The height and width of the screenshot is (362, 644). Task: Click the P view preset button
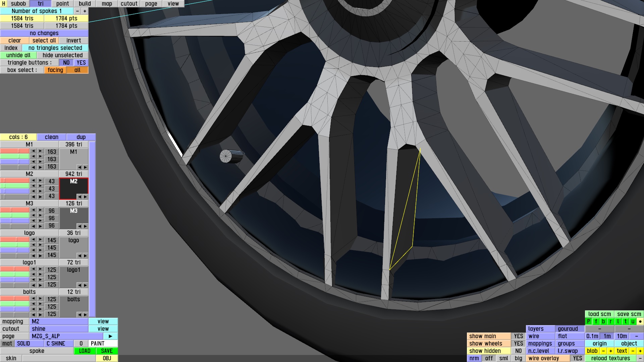click(589, 321)
